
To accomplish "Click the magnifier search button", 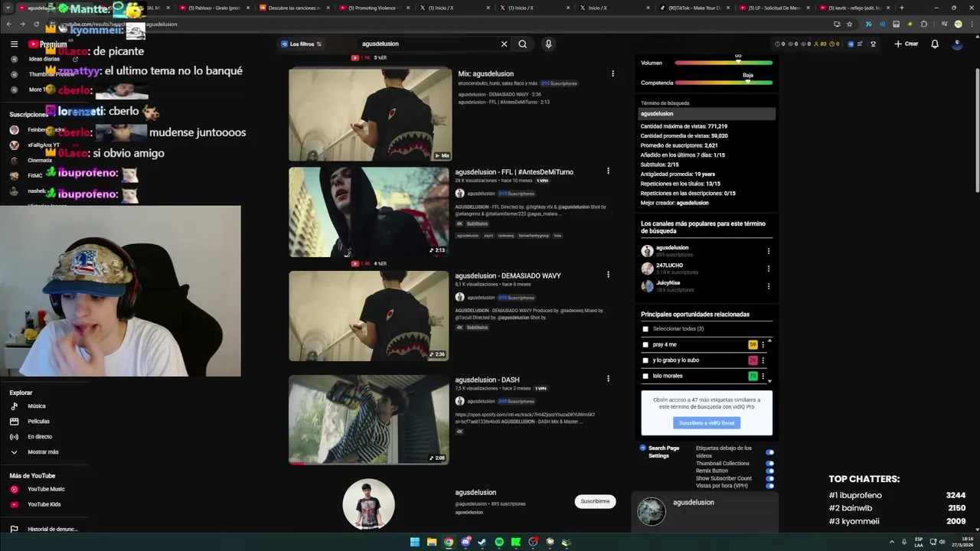I will coord(522,44).
